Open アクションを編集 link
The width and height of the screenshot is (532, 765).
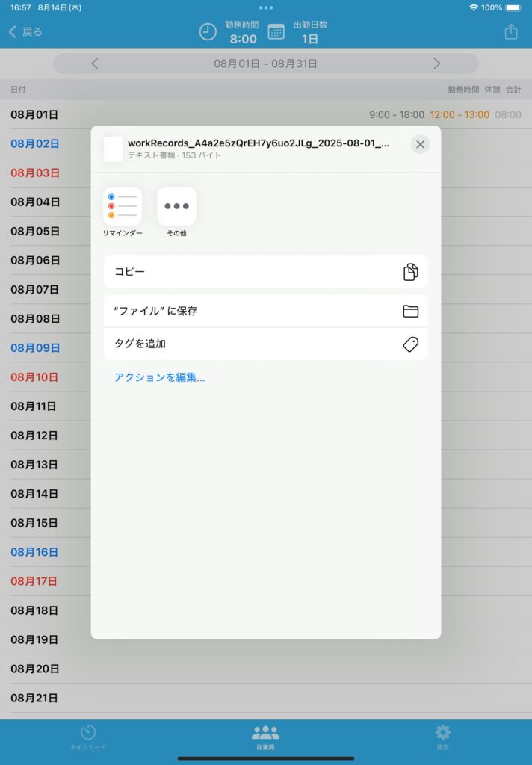click(159, 377)
